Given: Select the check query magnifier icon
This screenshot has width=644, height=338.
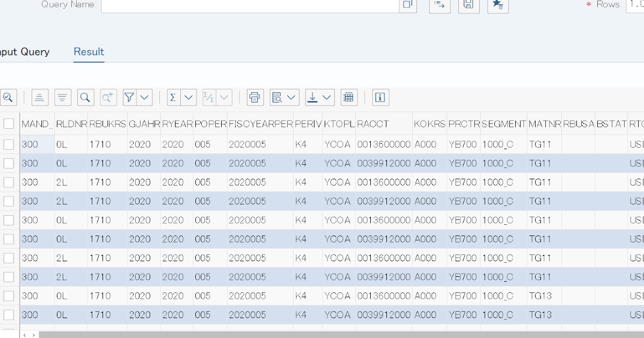Looking at the screenshot, I should click(8, 97).
